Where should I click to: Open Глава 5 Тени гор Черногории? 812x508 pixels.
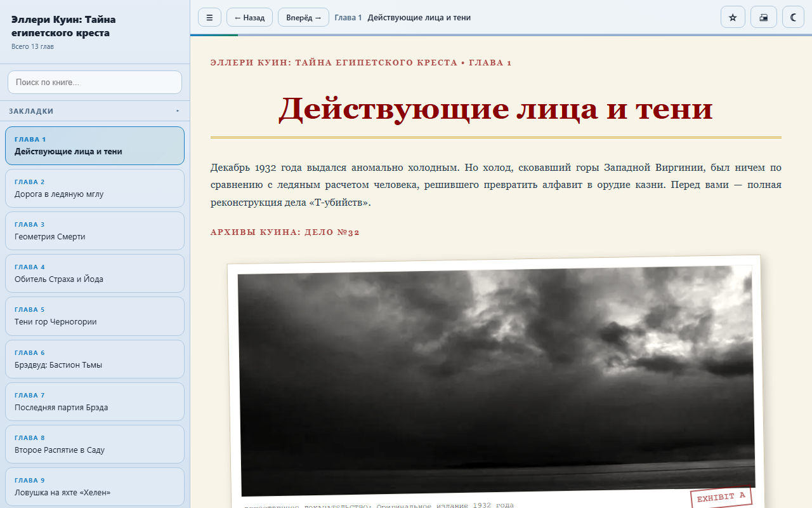(95, 316)
